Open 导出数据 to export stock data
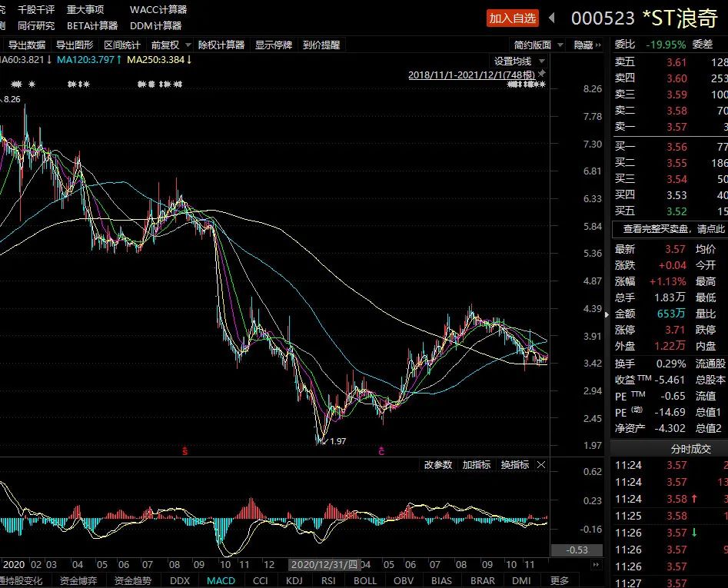 [25, 45]
